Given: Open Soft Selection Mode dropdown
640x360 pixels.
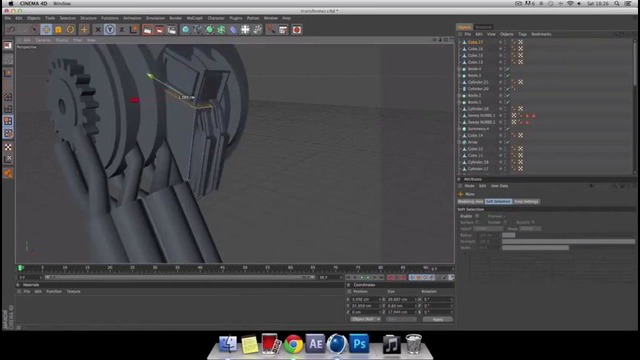Looking at the screenshot, I should [x=530, y=229].
